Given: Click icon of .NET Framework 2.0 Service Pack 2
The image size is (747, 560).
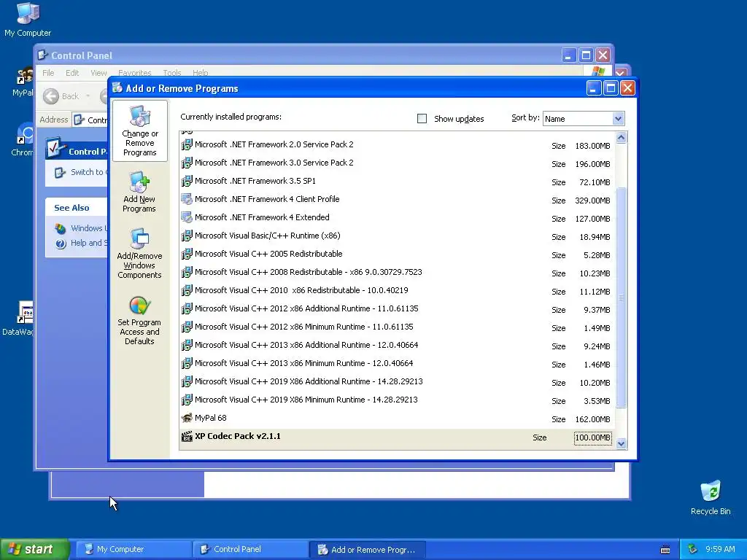Looking at the screenshot, I should click(187, 144).
